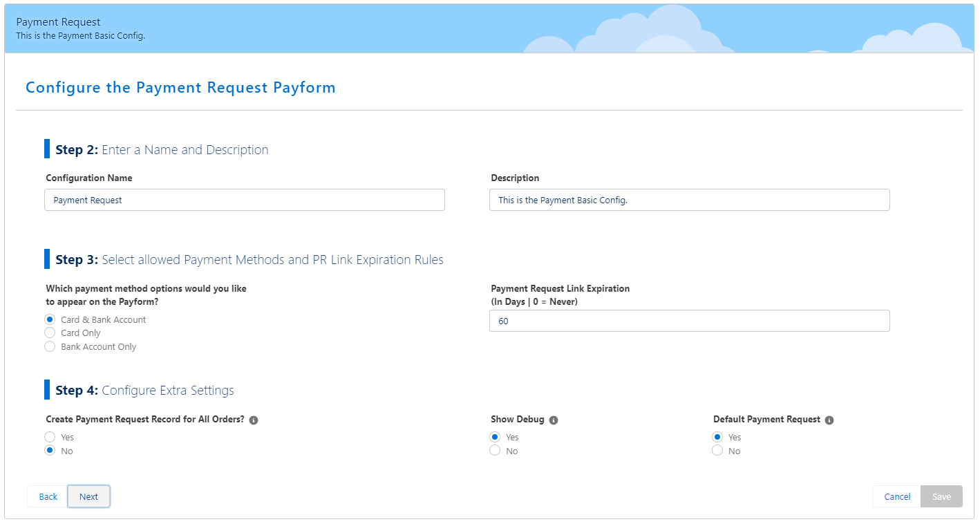
Task: Enable Show Debug with Yes
Action: pos(495,437)
